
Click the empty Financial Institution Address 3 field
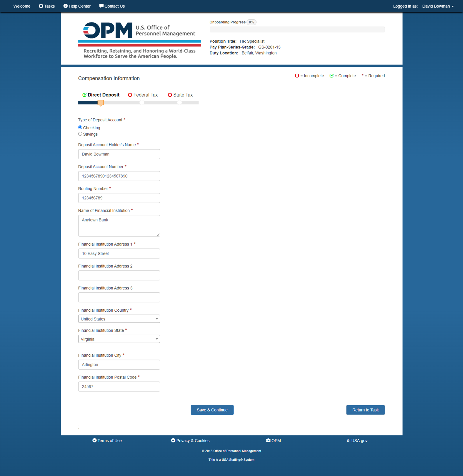click(119, 297)
